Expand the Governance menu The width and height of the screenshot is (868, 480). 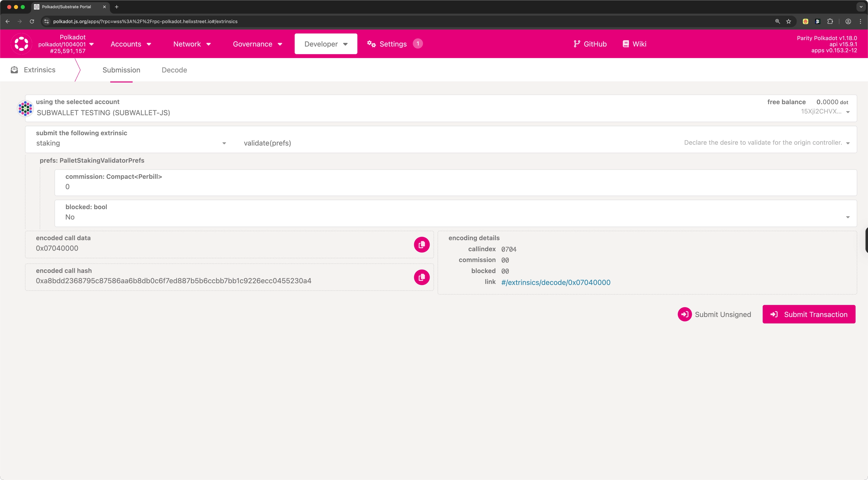[x=257, y=44]
